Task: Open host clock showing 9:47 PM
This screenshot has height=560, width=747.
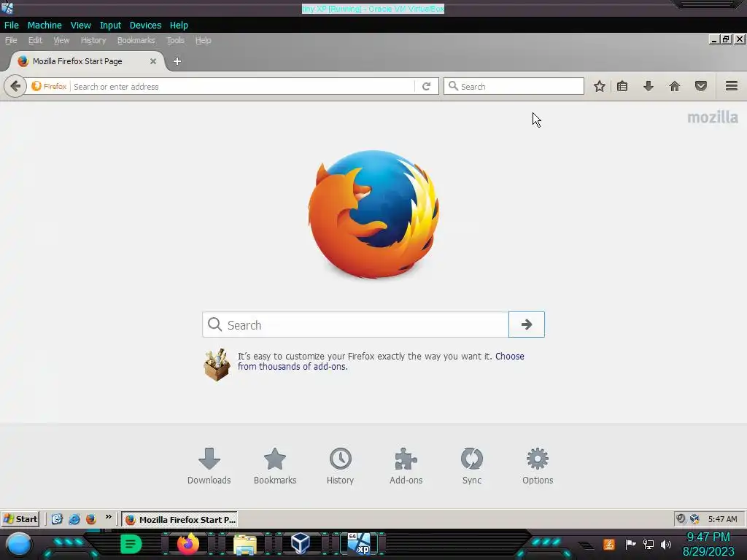Action: tap(708, 544)
